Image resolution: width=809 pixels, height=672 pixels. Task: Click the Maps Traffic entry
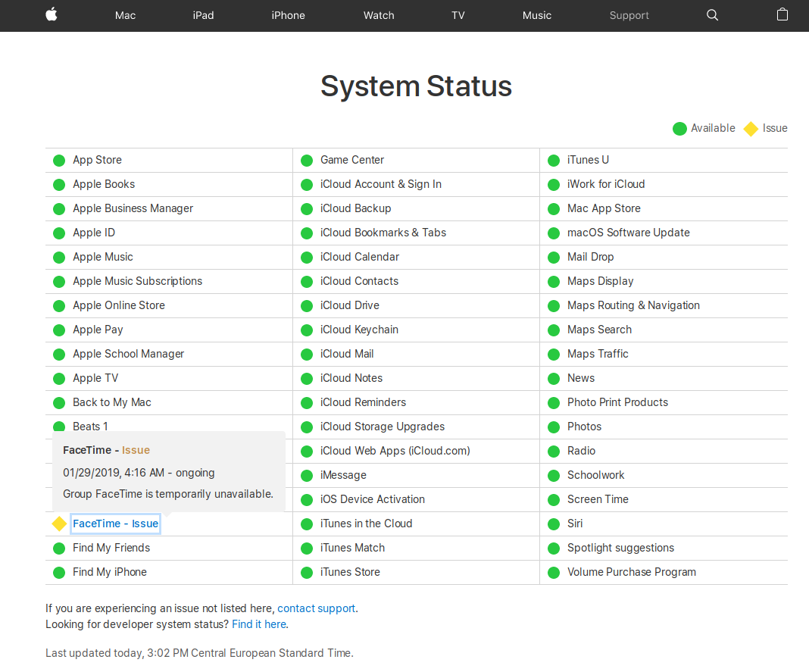598,354
